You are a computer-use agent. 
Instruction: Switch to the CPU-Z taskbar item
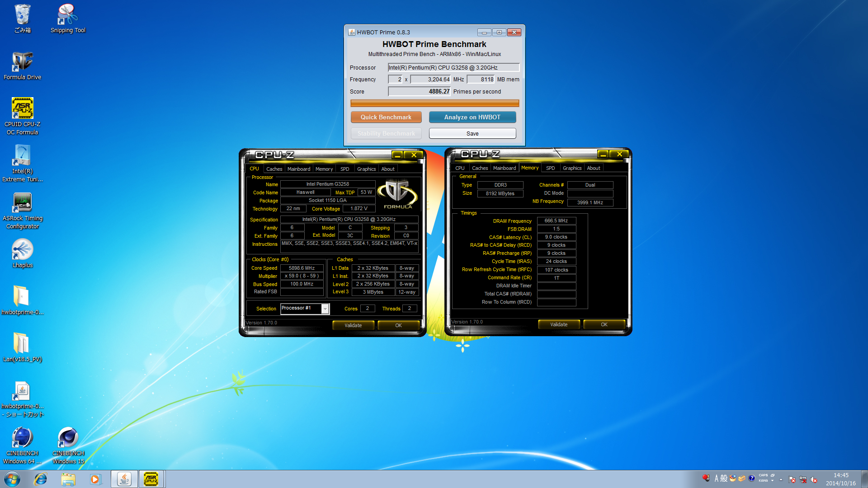tap(151, 479)
